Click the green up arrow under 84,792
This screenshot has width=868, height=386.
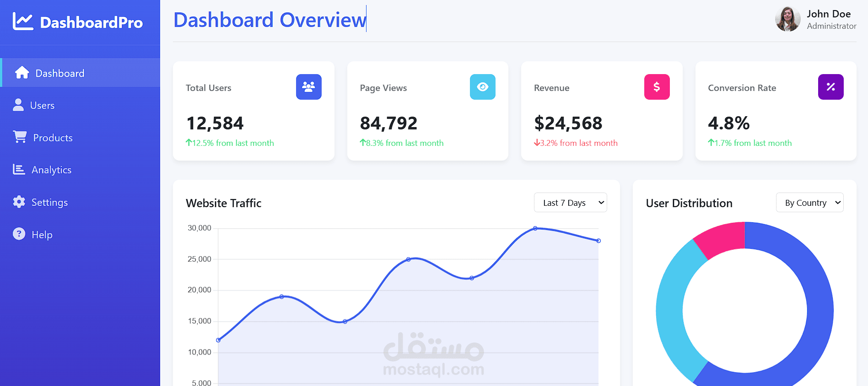363,143
